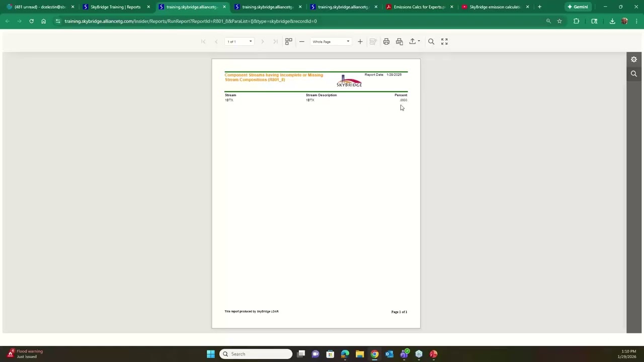The image size is (644, 362).
Task: Select the '1BTX' Stream value
Action: pyautogui.click(x=229, y=100)
